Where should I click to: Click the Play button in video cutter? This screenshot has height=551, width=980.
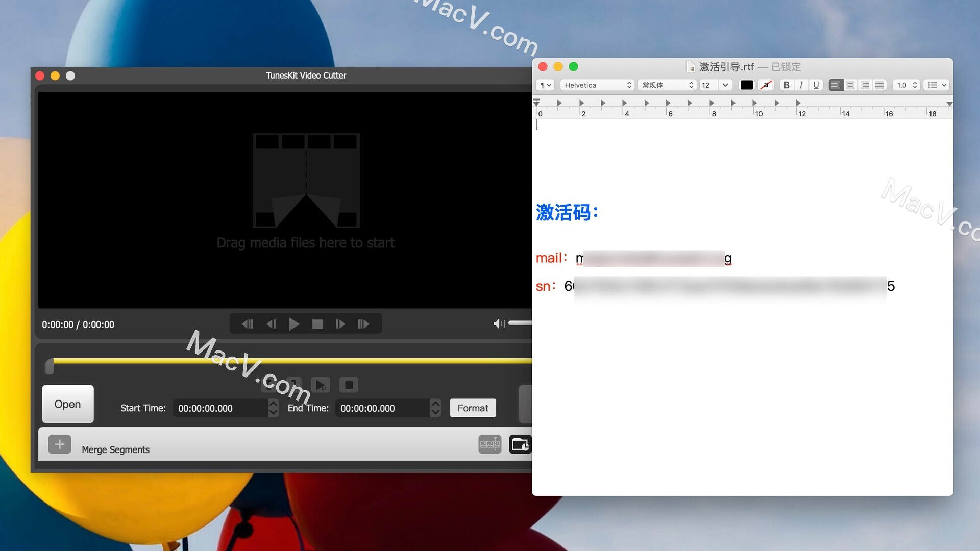[x=295, y=324]
